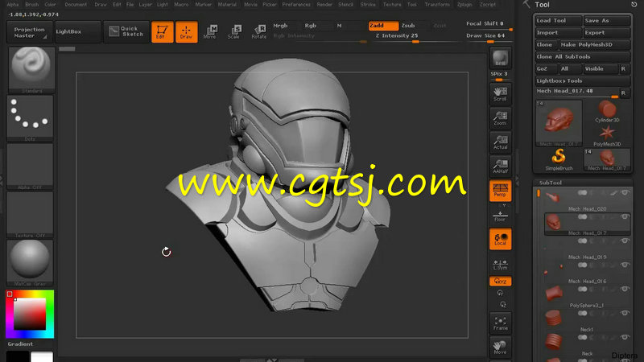Select the PolyMesh3D star tool
This screenshot has height=362, width=644.
607,136
